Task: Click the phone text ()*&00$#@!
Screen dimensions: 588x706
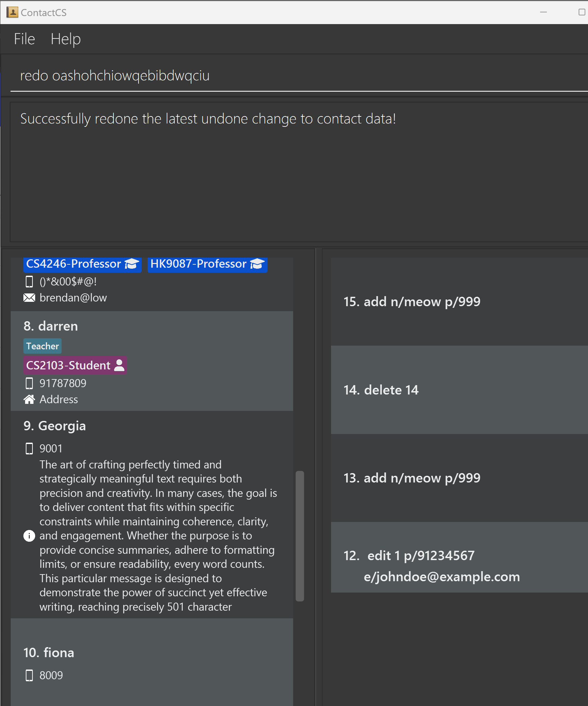Action: 68,281
